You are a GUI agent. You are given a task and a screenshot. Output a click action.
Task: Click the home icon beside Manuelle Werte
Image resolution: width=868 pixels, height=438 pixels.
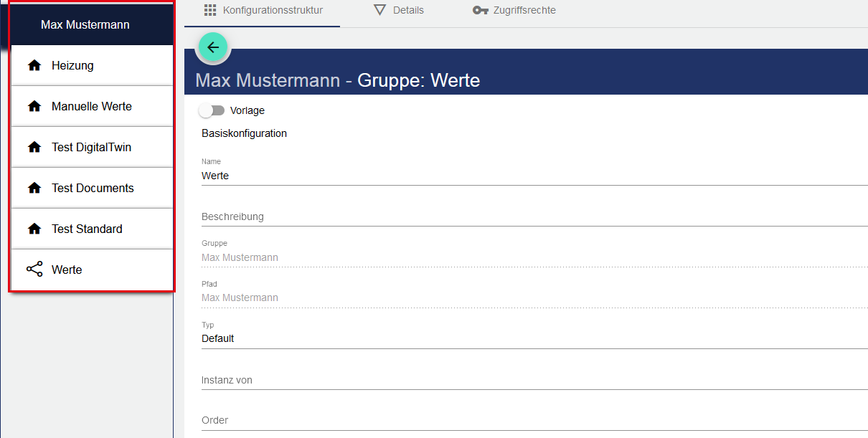(34, 106)
